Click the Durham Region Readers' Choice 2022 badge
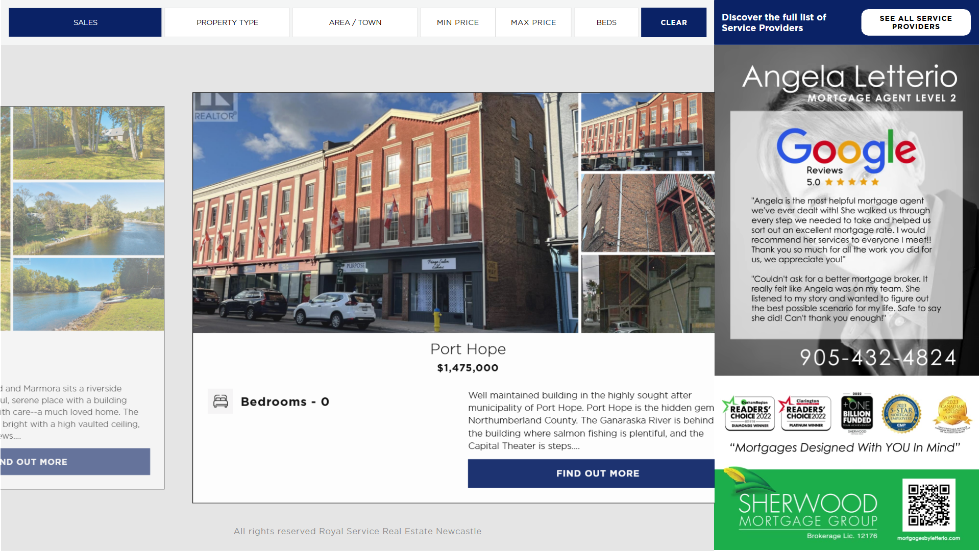The image size is (980, 551). coord(750,413)
